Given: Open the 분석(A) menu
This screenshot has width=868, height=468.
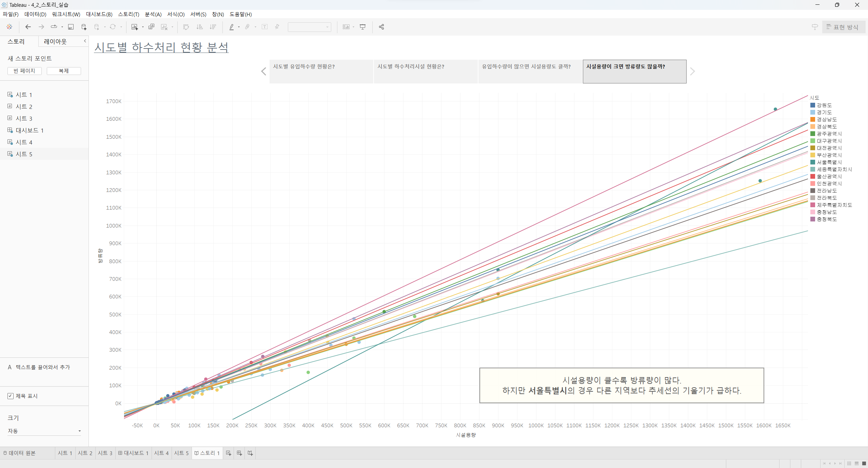Looking at the screenshot, I should coord(153,14).
